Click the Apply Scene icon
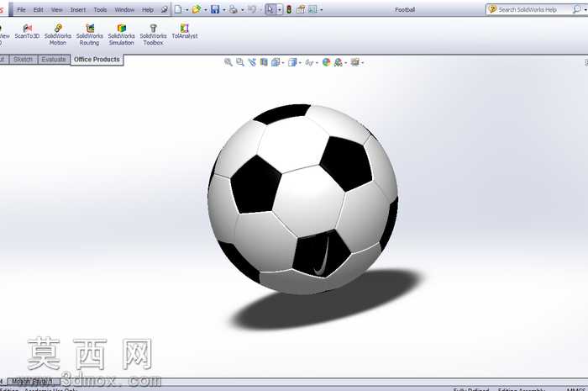The height and width of the screenshot is (391, 588). pos(339,62)
